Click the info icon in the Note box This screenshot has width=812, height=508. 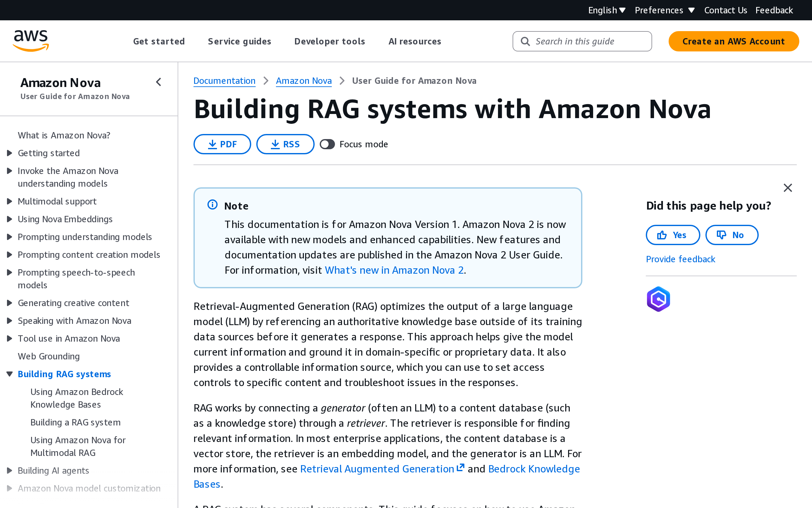(x=213, y=204)
